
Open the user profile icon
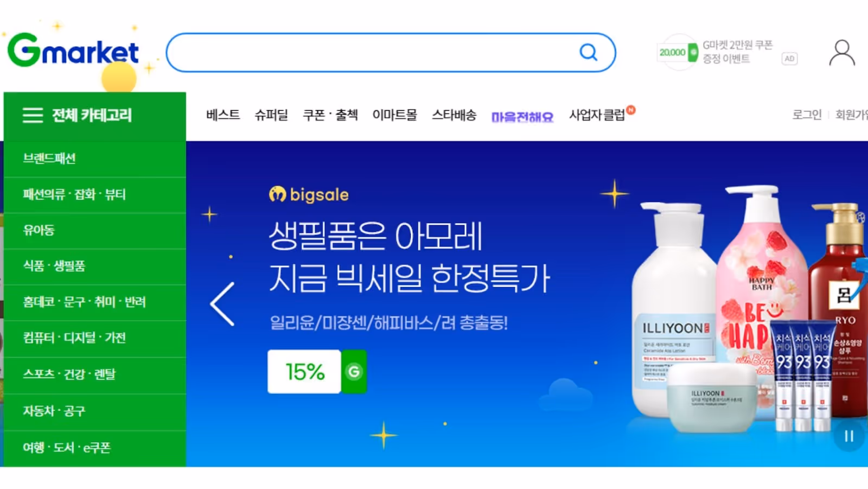click(x=842, y=53)
